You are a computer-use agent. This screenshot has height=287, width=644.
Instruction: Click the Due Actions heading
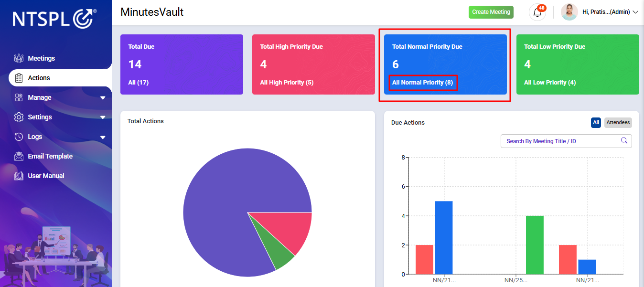408,123
